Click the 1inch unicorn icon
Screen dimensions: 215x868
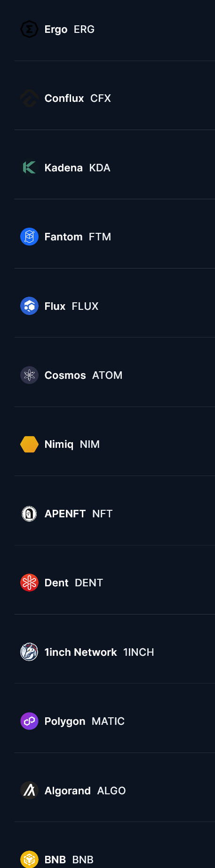point(29,652)
